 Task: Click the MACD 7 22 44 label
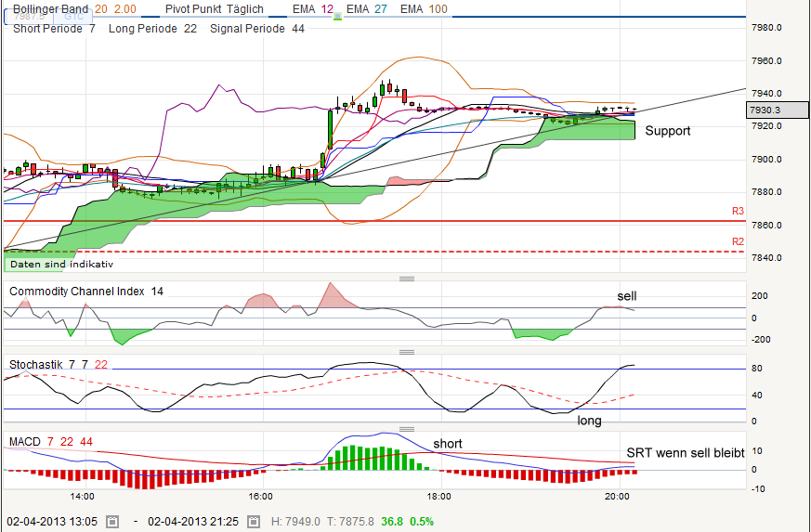pos(51,442)
